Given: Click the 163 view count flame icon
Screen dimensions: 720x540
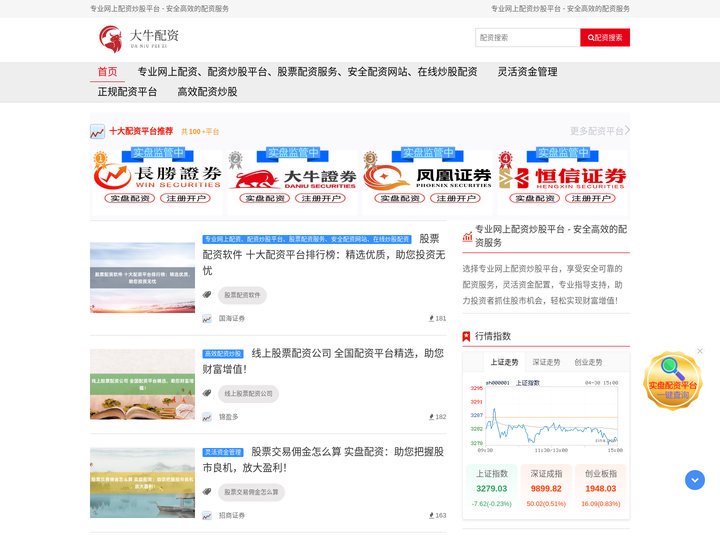Looking at the screenshot, I should point(431,516).
